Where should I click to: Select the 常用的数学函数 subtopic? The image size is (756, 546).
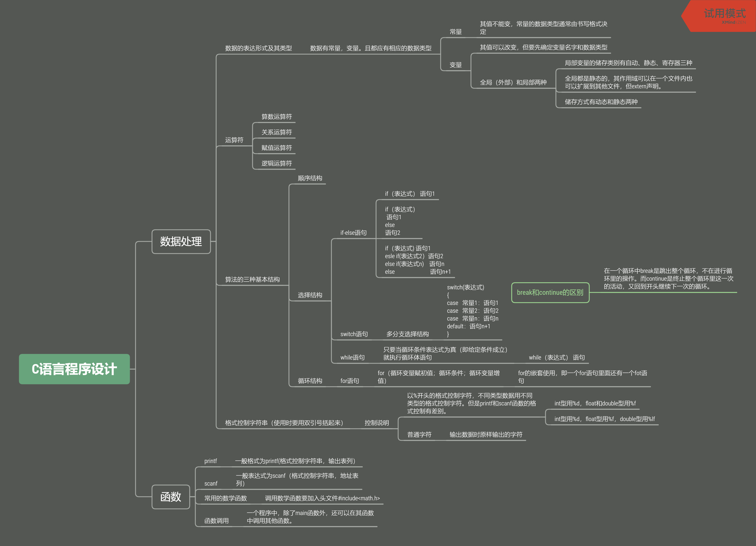[x=225, y=498]
